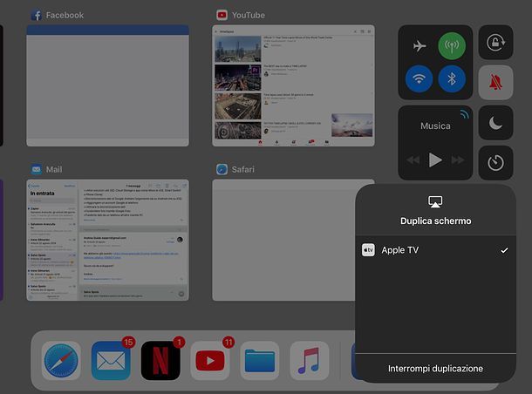Toggle cellular data green button
The width and height of the screenshot is (532, 394).
coord(452,45)
